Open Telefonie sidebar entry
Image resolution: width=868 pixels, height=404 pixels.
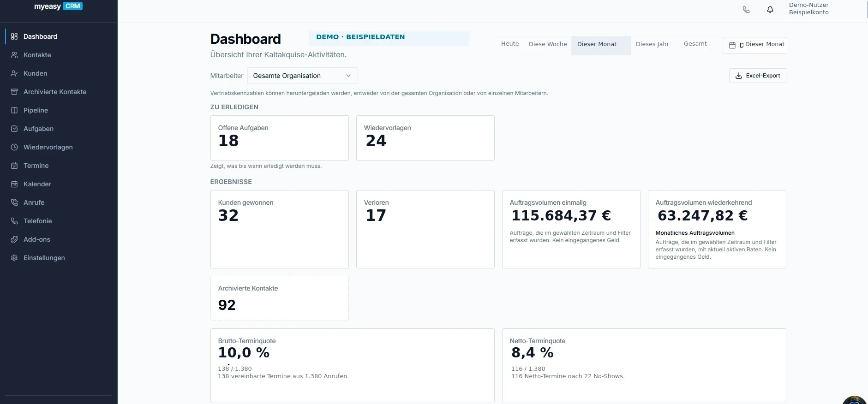(x=59, y=221)
